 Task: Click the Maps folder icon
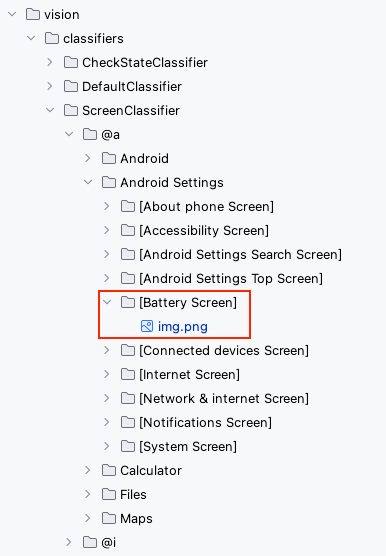pyautogui.click(x=109, y=518)
